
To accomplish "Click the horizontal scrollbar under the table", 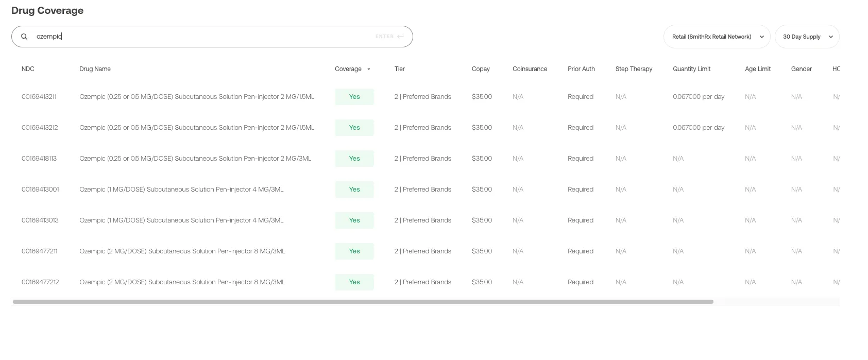I will coord(363,302).
